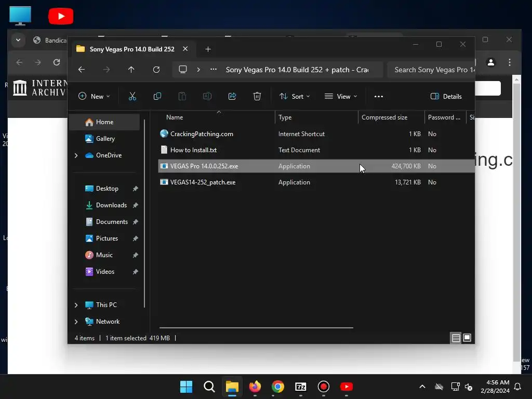
Task: Click address path Sony Vegas Pro 14.0 Build 252 + patch
Action: coord(297,70)
